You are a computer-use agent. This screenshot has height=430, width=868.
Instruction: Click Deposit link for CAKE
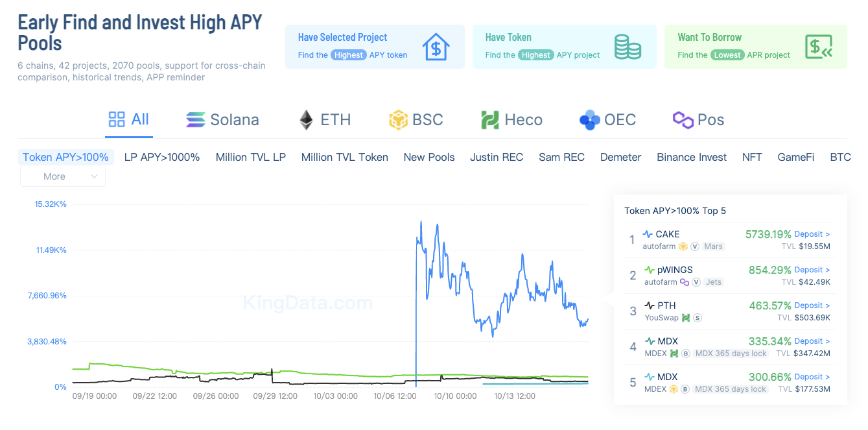(812, 234)
